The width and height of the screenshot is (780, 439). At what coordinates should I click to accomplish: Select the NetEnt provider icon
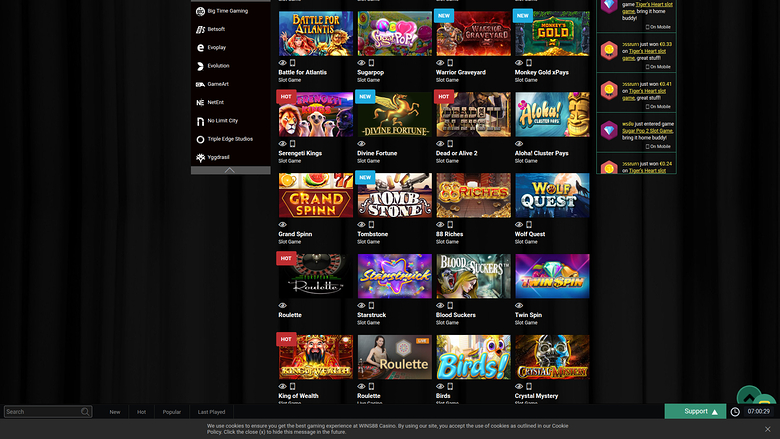(x=200, y=102)
